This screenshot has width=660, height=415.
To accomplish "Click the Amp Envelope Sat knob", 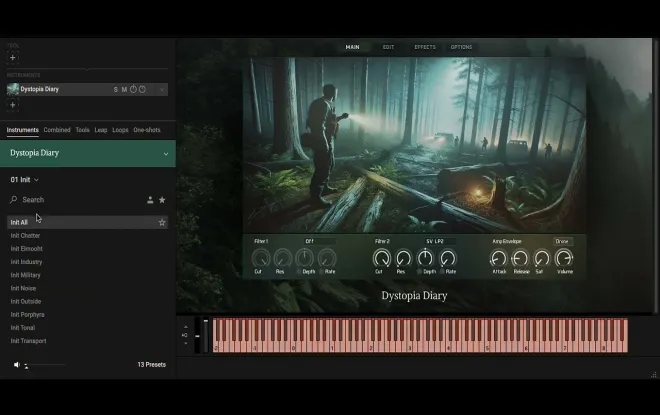I will (x=542, y=258).
